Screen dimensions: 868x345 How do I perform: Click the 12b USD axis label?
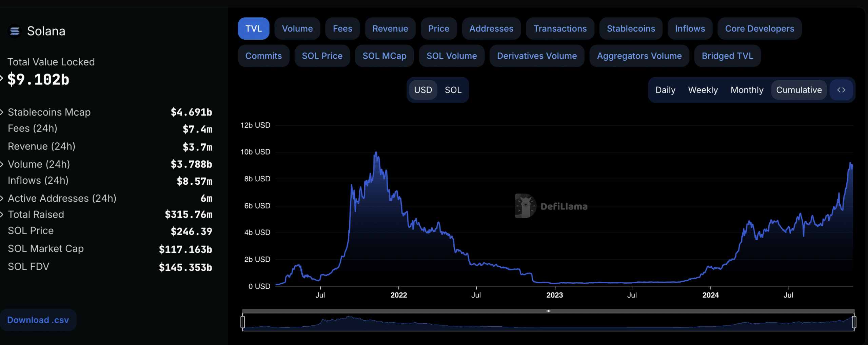pyautogui.click(x=255, y=125)
